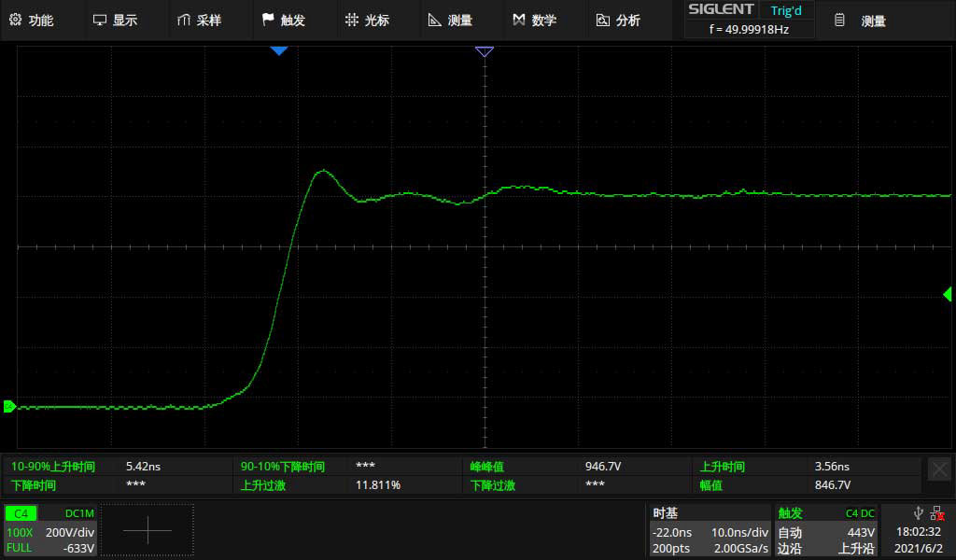Click the 上升时间 measurement label

tap(722, 467)
